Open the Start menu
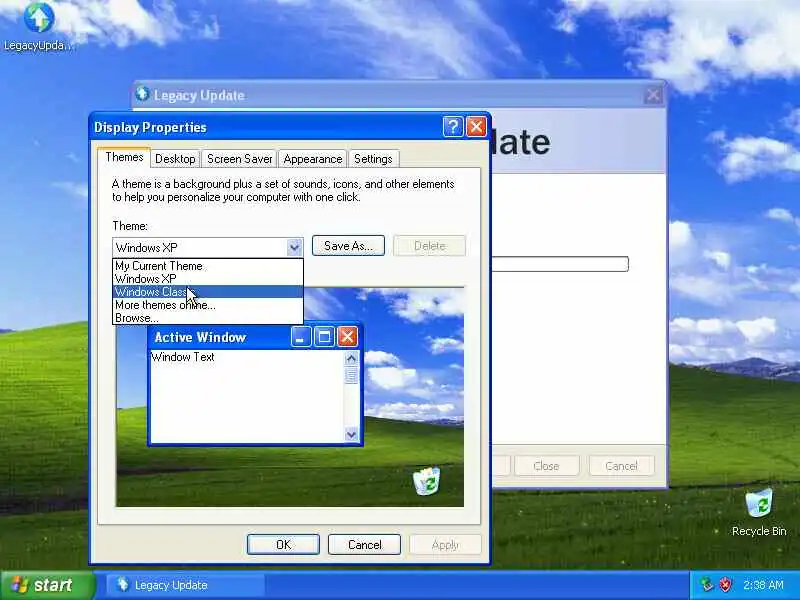 pyautogui.click(x=47, y=585)
